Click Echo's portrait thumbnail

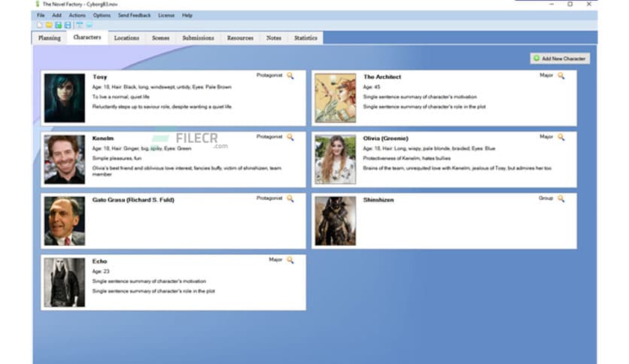click(65, 282)
